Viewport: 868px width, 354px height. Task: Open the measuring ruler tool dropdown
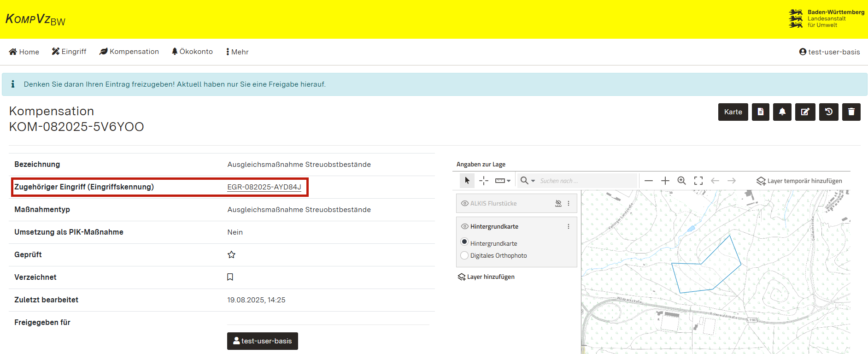tap(503, 181)
